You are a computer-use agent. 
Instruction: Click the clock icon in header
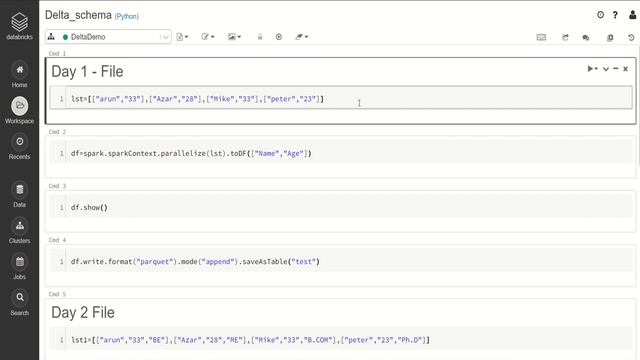600,15
